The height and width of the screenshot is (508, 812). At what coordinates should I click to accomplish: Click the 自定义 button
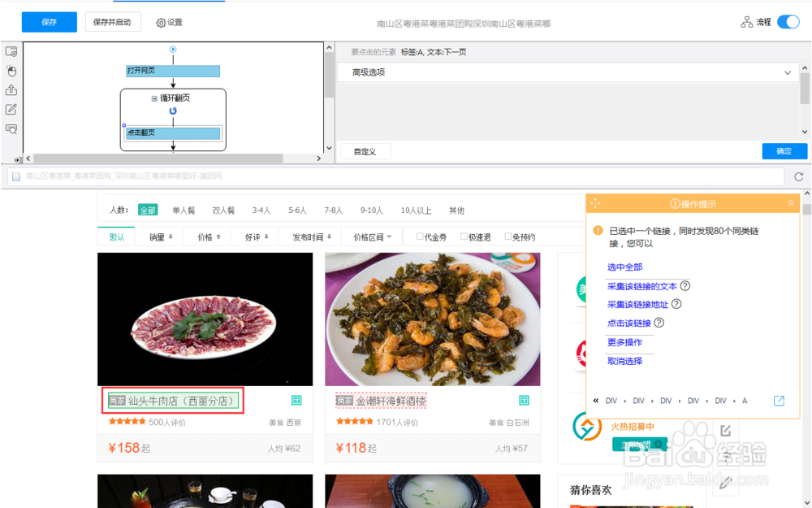coord(365,151)
